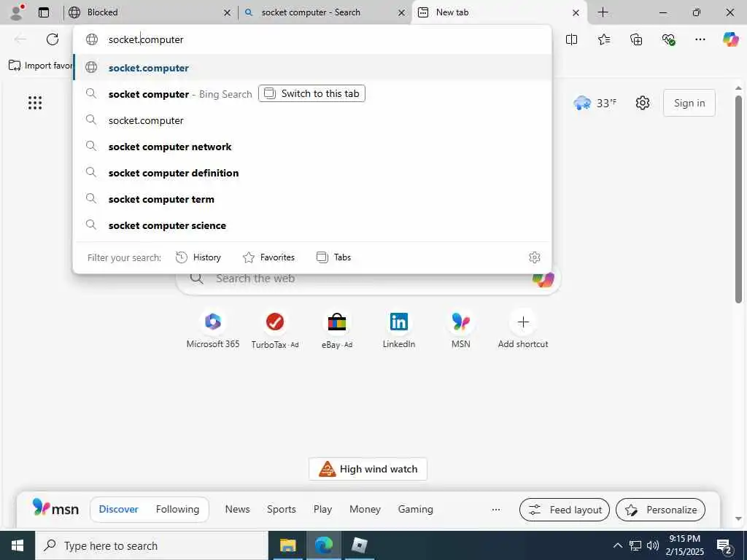
Task: Open the Browser essentials heart icon
Action: coord(668,39)
